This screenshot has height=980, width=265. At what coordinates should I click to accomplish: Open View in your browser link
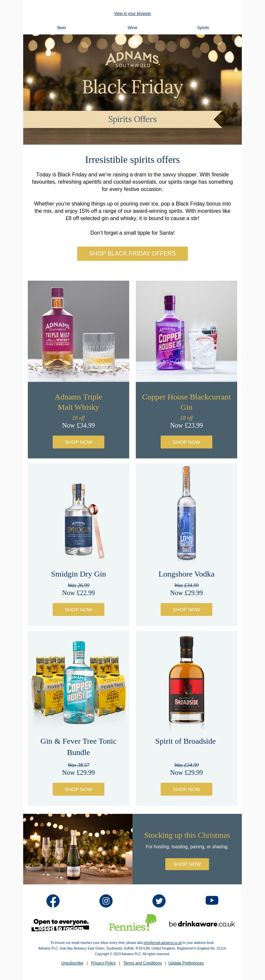(132, 14)
